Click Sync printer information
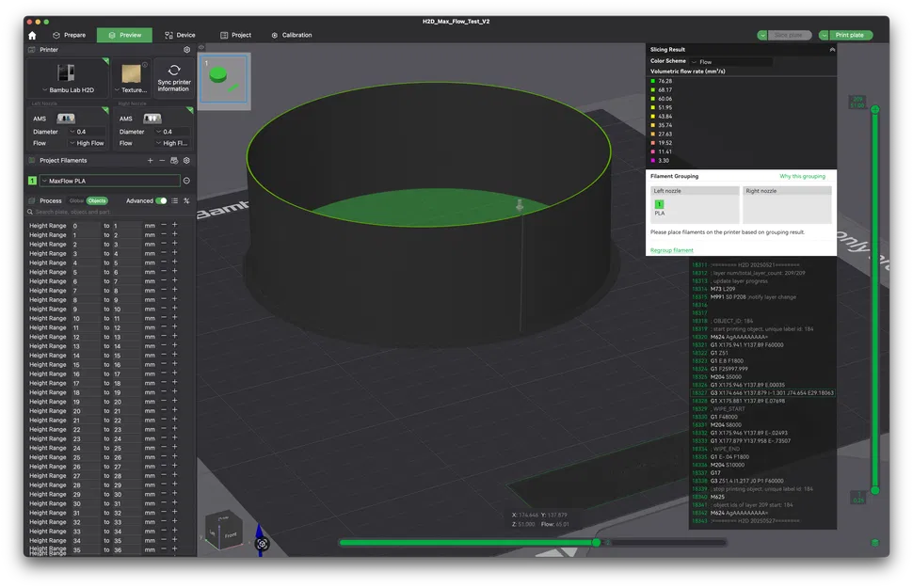Screen dimensions: 913x588 [173, 78]
